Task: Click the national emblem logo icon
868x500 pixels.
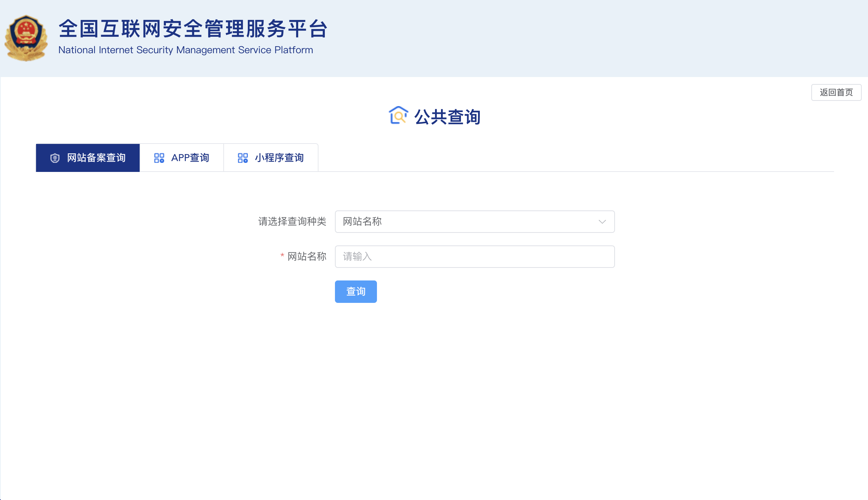Action: click(x=26, y=38)
